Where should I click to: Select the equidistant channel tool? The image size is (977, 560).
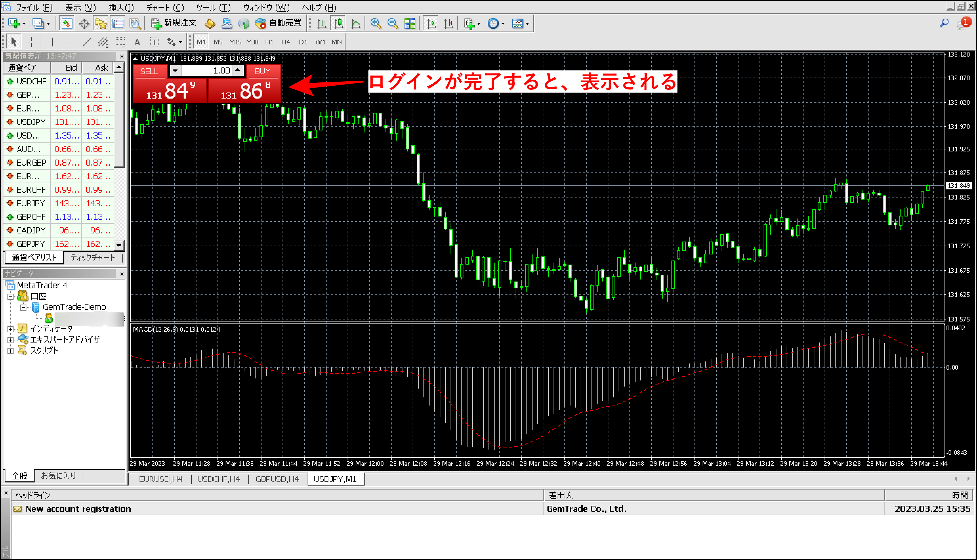click(103, 42)
